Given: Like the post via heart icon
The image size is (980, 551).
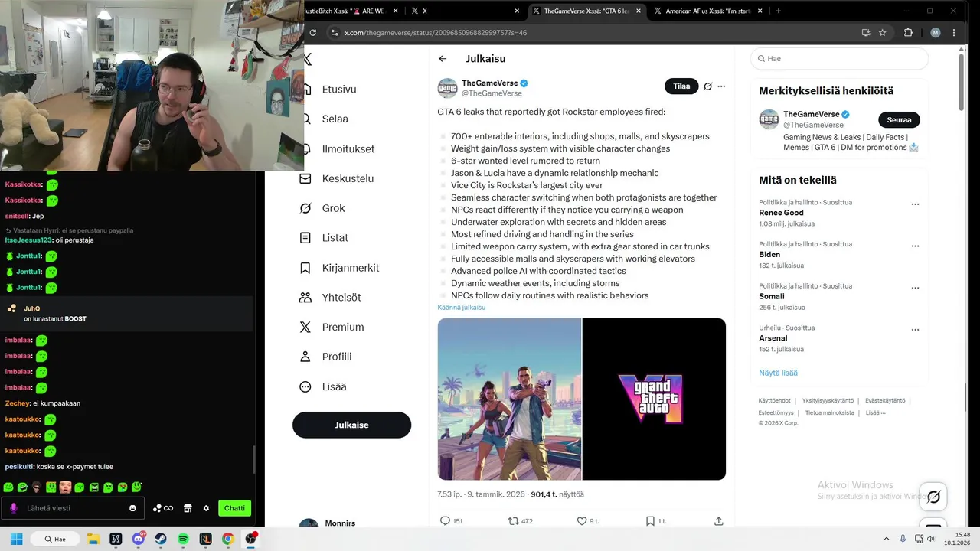Looking at the screenshot, I should [x=582, y=521].
